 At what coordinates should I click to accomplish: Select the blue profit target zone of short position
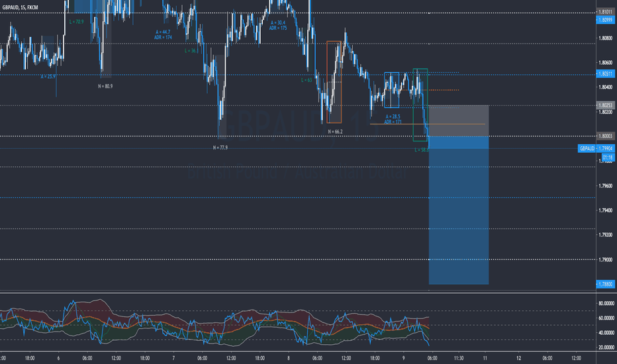(x=459, y=210)
